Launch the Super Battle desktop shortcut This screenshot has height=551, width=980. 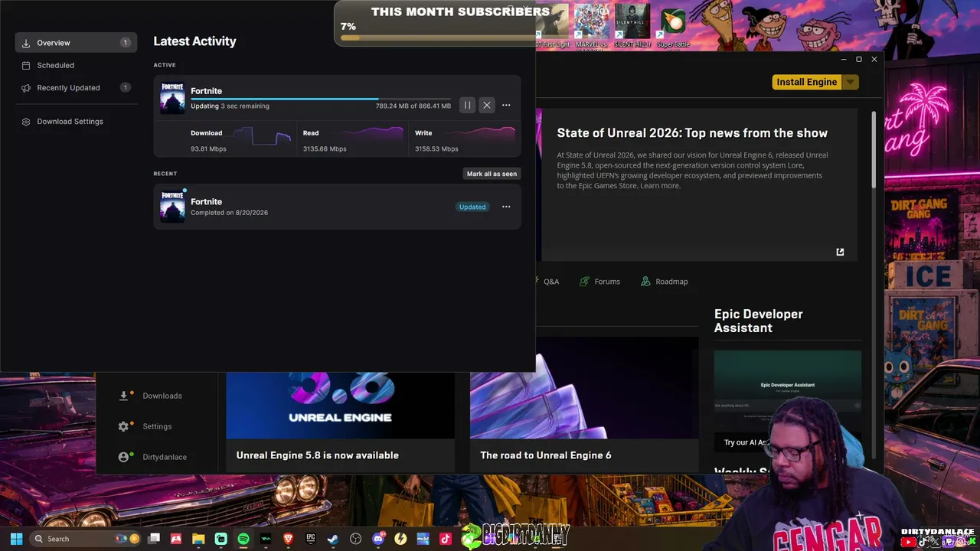click(x=673, y=28)
